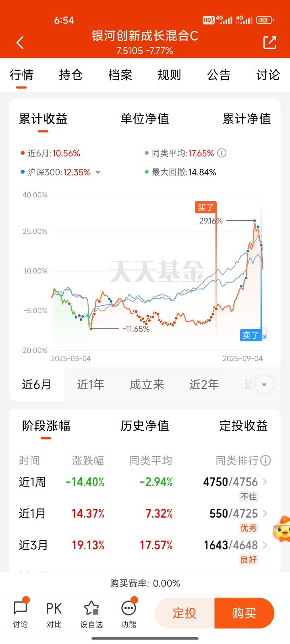The height and width of the screenshot is (644, 290).
Task: Select the 近1年 time range
Action: (x=91, y=384)
